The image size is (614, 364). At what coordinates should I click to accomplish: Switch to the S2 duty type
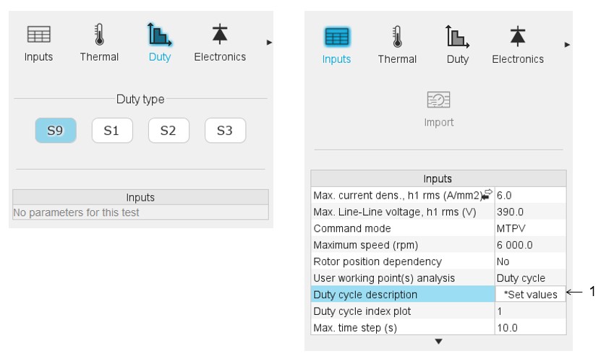[169, 131]
